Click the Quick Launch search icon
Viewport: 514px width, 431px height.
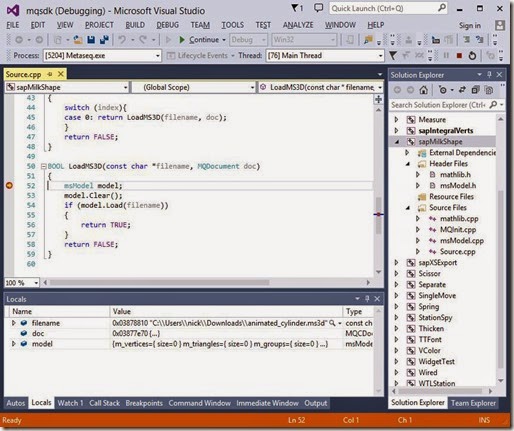point(442,8)
